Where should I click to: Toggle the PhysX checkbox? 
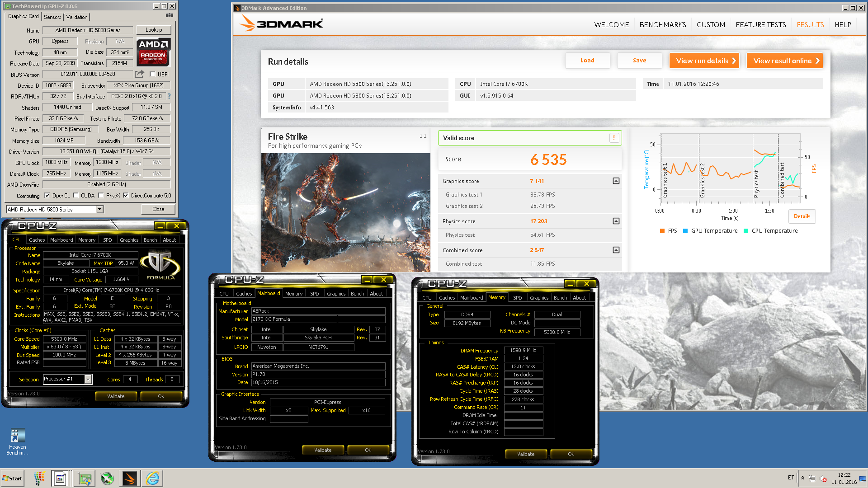tap(101, 196)
